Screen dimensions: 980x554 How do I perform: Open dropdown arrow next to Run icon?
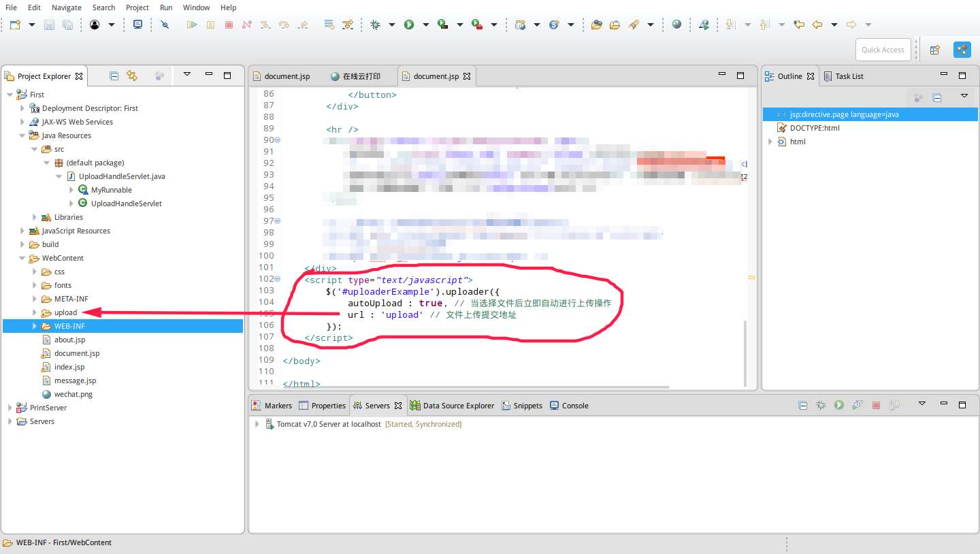click(x=425, y=25)
